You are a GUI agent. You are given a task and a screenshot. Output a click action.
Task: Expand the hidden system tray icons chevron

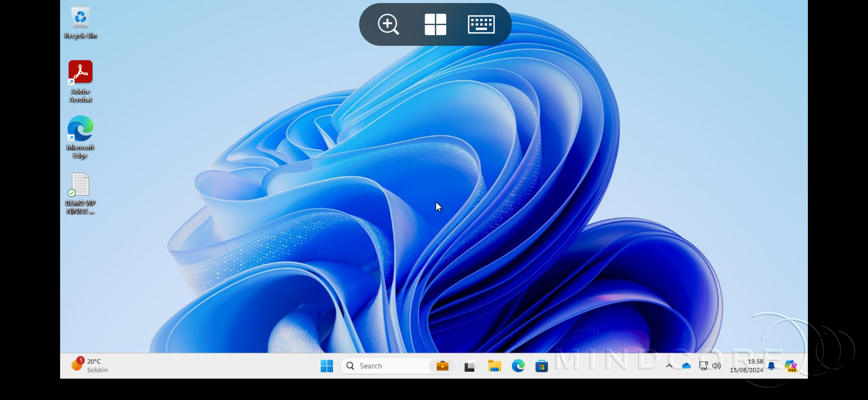[x=669, y=366]
